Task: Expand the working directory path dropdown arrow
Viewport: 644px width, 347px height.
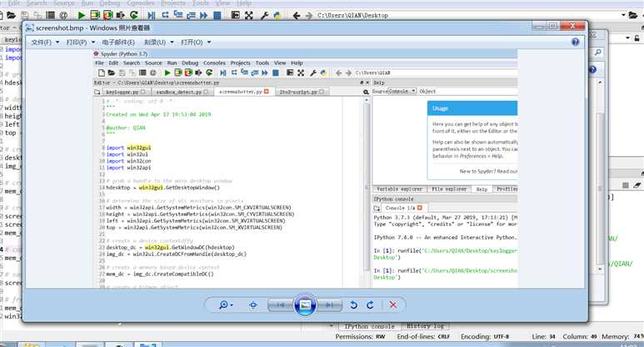Action: (x=623, y=15)
